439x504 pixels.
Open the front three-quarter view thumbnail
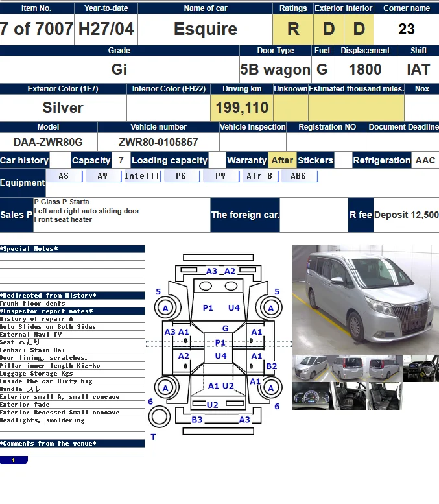(x=310, y=368)
